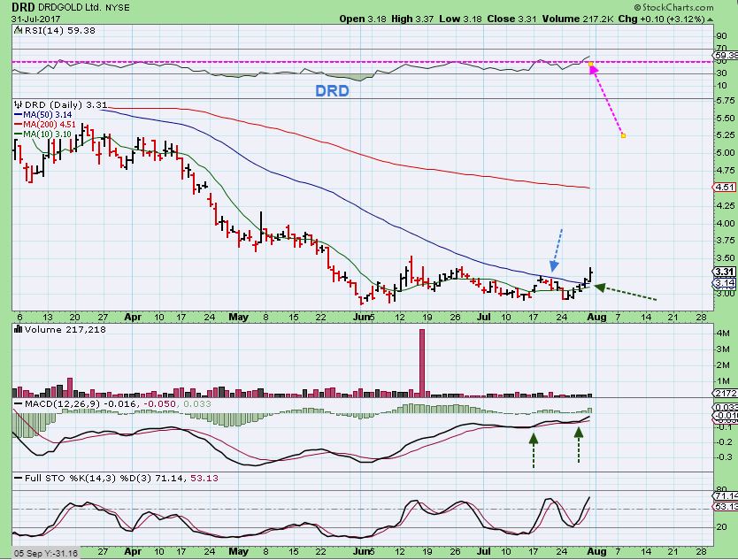Click the left green up arrow under MACD
The height and width of the screenshot is (560, 738).
(x=534, y=449)
